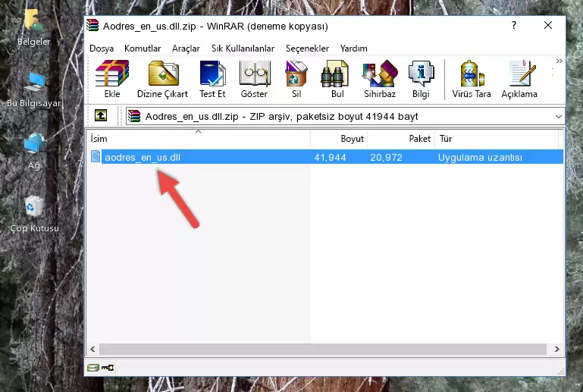This screenshot has height=392, width=583.
Task: Click the status bar key password icon
Action: [x=108, y=368]
